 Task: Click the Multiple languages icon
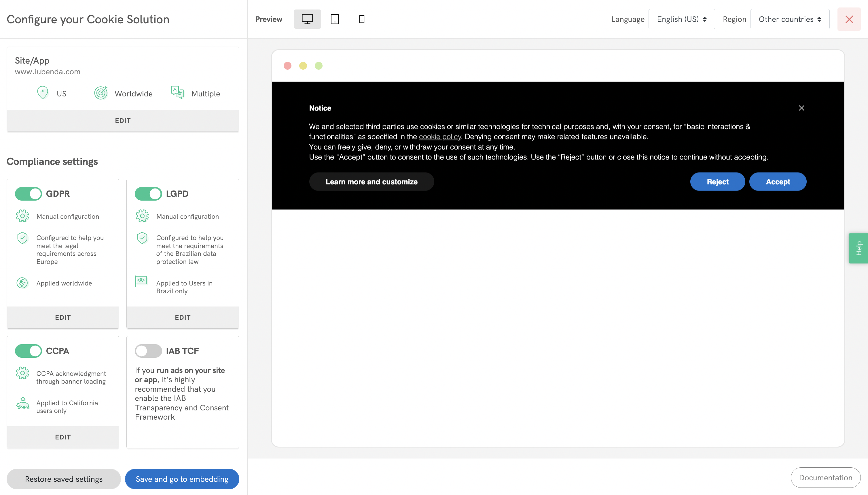(177, 92)
